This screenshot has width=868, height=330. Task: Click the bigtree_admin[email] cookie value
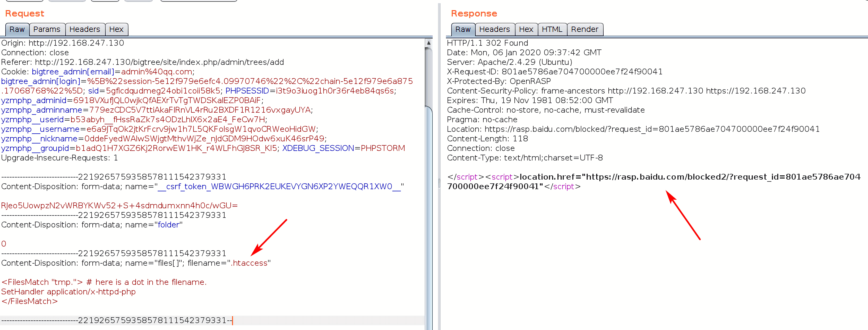point(157,72)
